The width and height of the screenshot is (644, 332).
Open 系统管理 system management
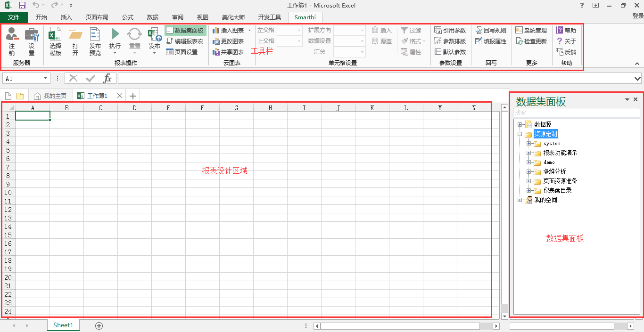click(x=531, y=30)
